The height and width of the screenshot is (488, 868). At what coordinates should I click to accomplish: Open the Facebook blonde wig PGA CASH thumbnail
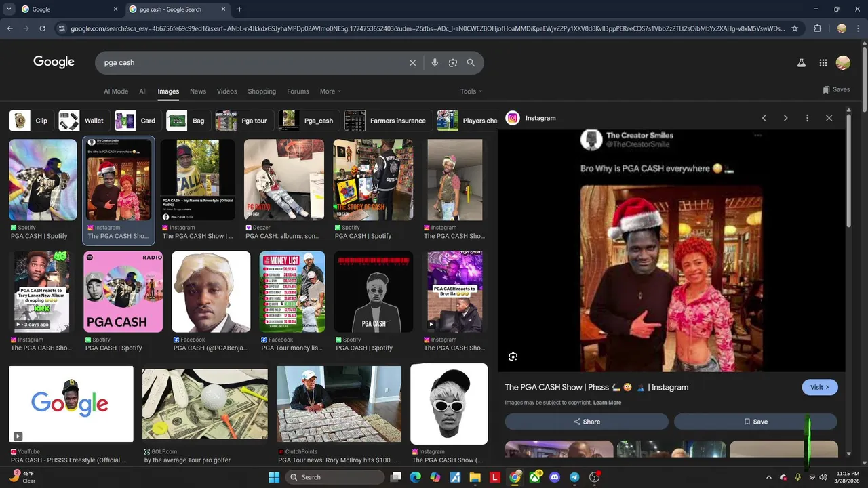[211, 292]
